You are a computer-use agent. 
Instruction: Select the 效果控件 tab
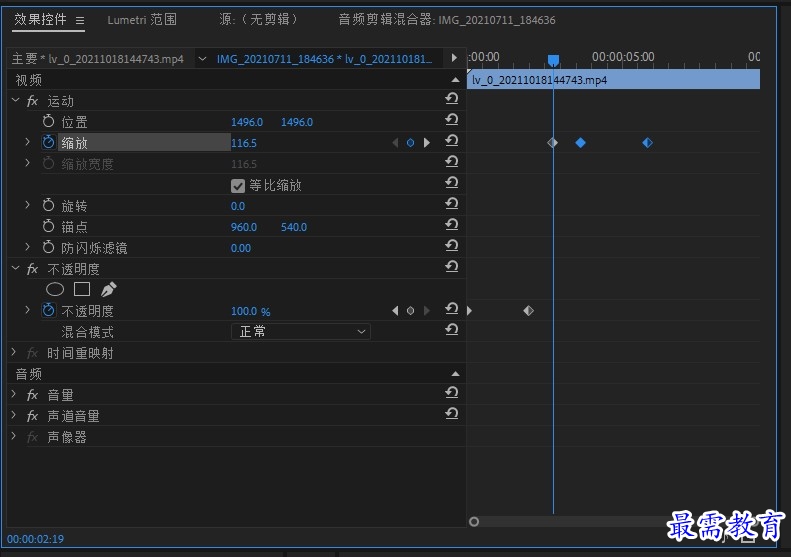pyautogui.click(x=40, y=19)
